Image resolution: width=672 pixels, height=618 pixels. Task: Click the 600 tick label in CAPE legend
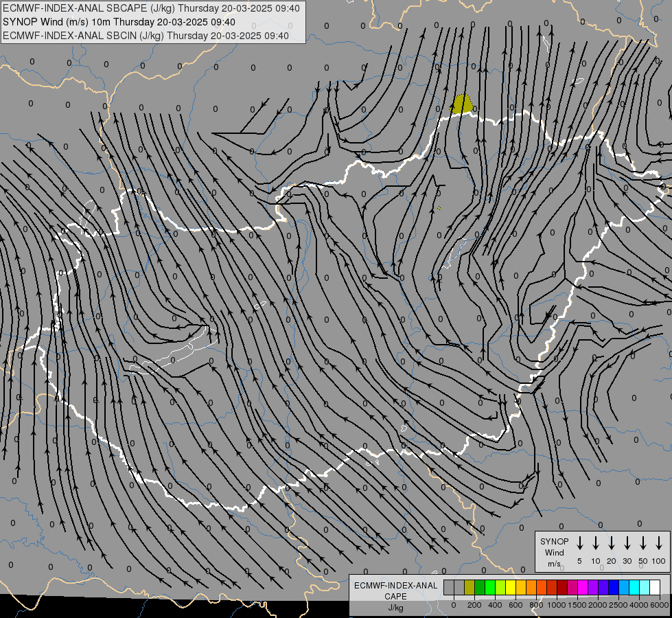515,605
